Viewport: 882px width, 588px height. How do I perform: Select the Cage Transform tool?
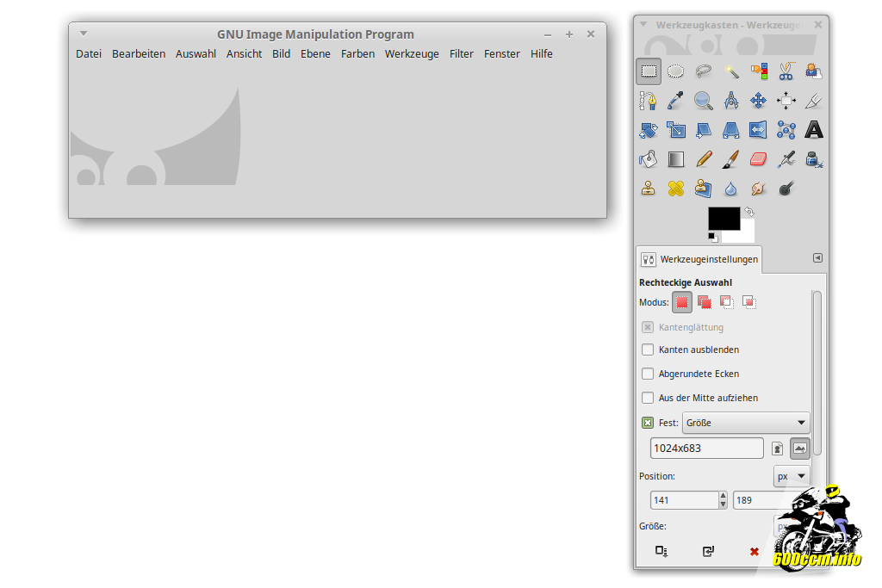pos(786,130)
